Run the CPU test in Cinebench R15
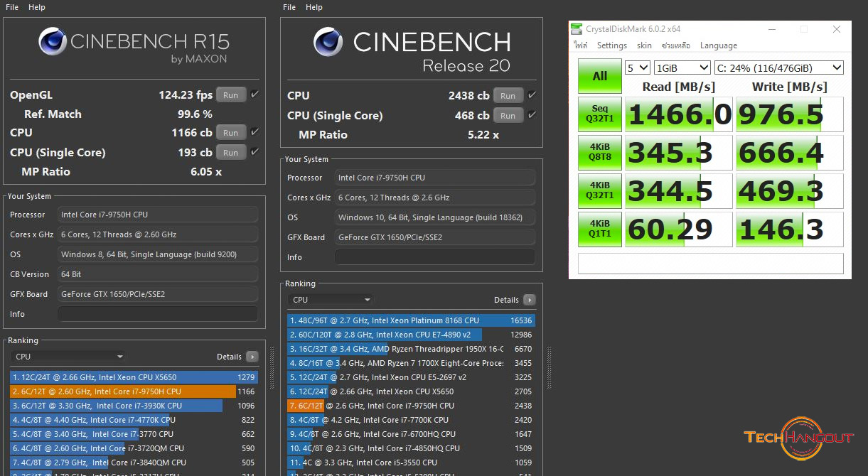The image size is (868, 476). click(231, 132)
